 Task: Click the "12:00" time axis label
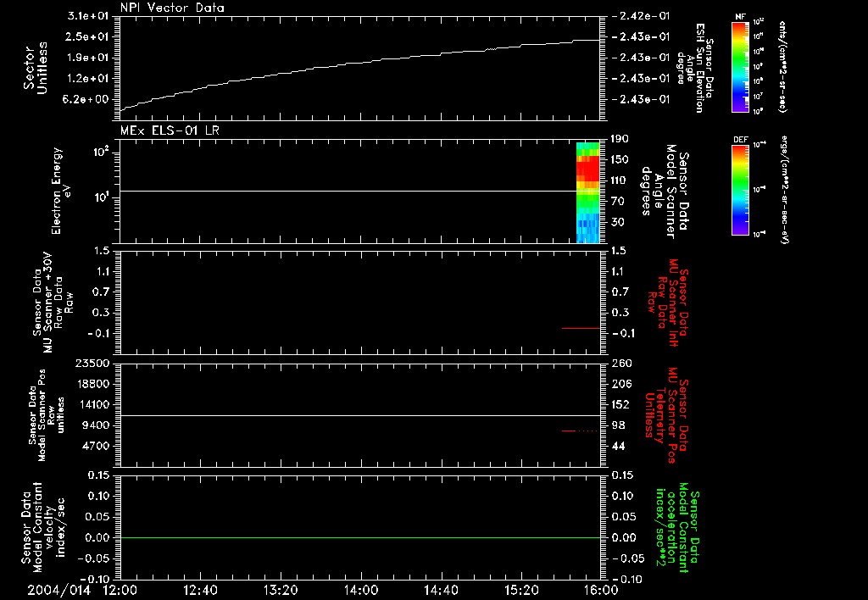[x=120, y=590]
